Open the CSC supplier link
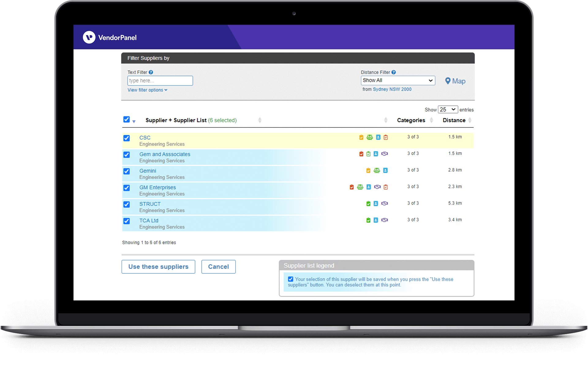Viewport: 588px width, 392px height. (145, 138)
